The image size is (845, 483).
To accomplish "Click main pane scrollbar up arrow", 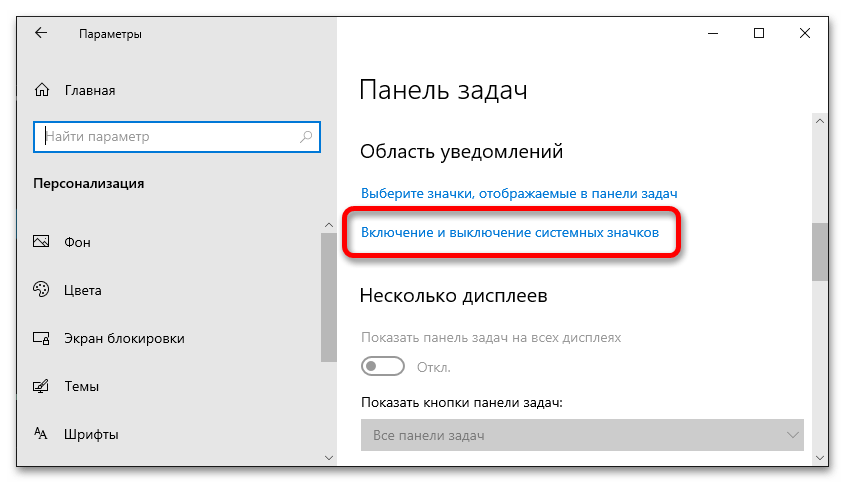I will coord(820,121).
